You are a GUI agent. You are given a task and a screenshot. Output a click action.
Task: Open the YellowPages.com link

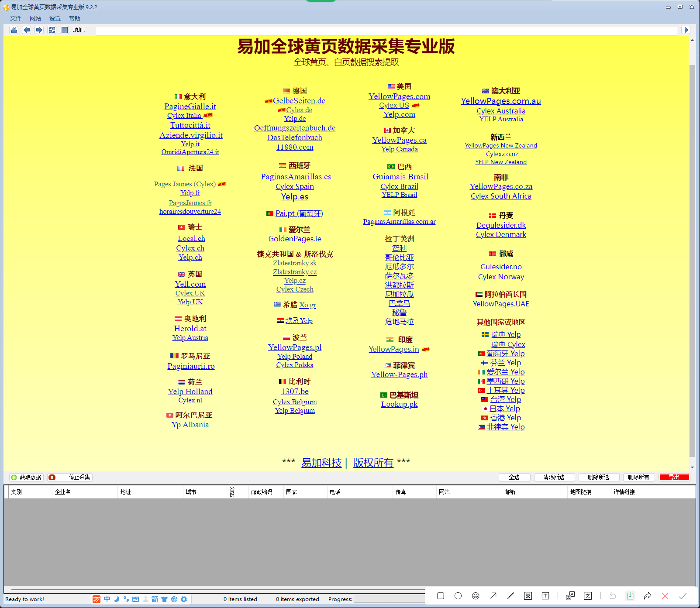click(x=399, y=96)
